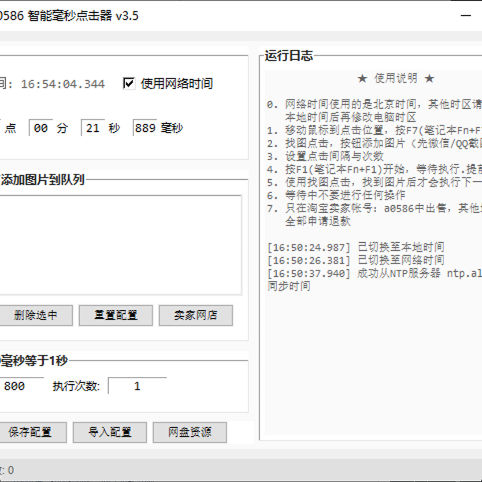This screenshot has height=482, width=482.
Task: Click the minutes field showing 00
Action: (x=41, y=128)
